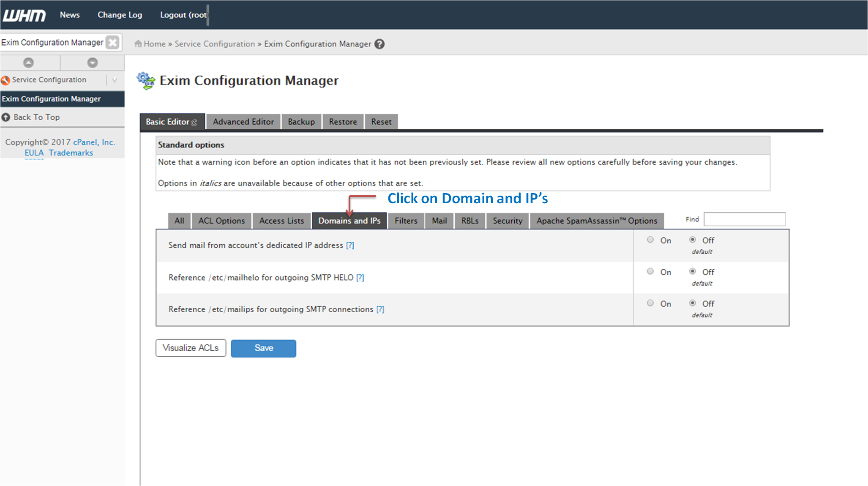Open help for dedicated IP address option
The width and height of the screenshot is (868, 486).
(350, 246)
